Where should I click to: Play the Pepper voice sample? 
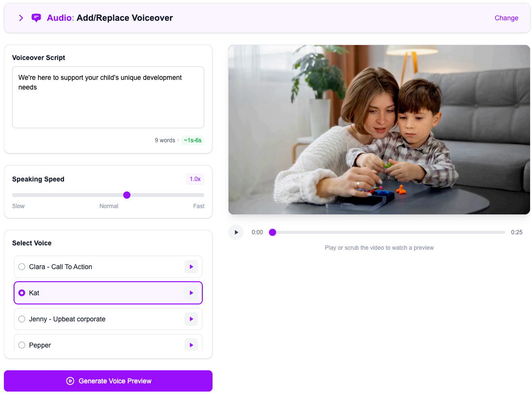point(191,345)
